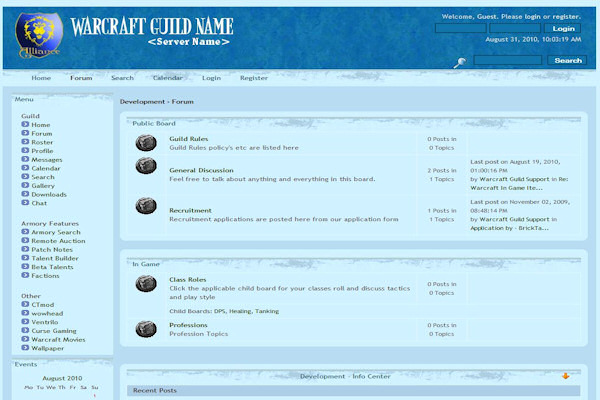Click arrow icon beside Chat

click(x=25, y=202)
